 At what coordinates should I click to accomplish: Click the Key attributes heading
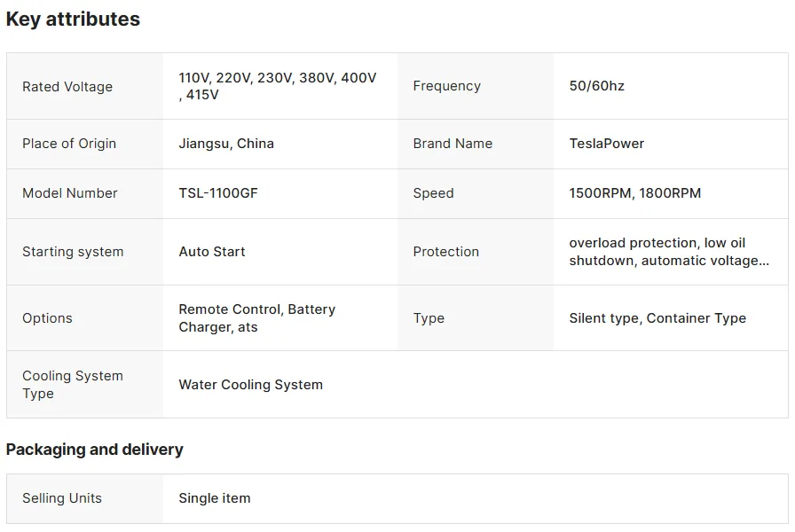coord(73,20)
